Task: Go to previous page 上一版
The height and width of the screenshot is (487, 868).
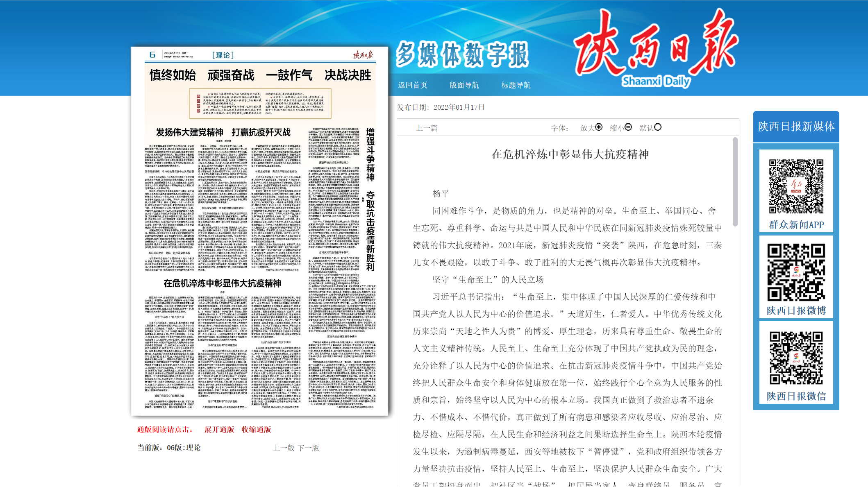Action: pyautogui.click(x=284, y=448)
